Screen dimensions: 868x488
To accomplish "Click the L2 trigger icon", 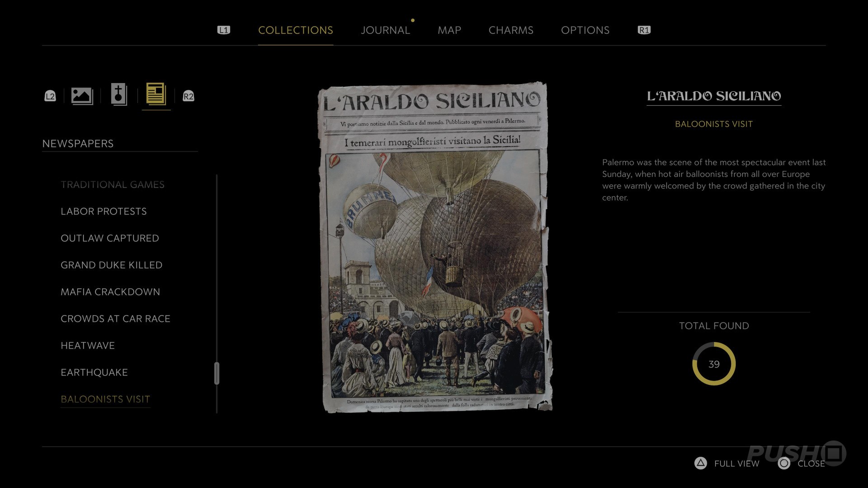I will click(x=50, y=96).
